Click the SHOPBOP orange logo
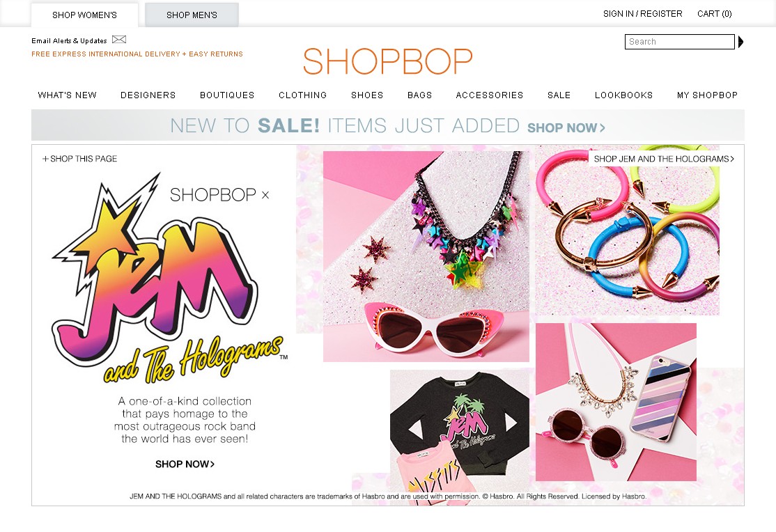Viewport: 776px width, 532px height. tap(388, 61)
